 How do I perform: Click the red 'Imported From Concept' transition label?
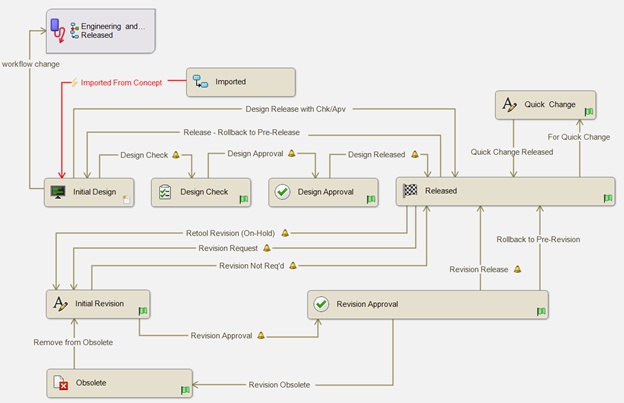[x=121, y=83]
